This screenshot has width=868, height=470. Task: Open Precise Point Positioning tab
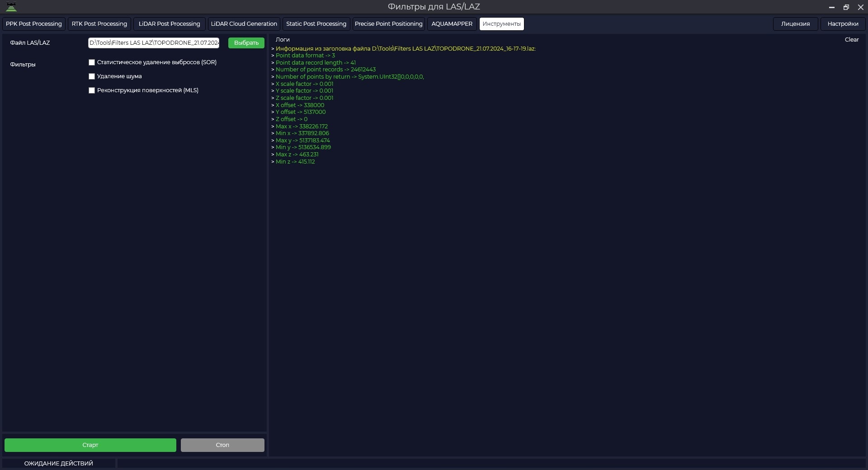[389, 24]
